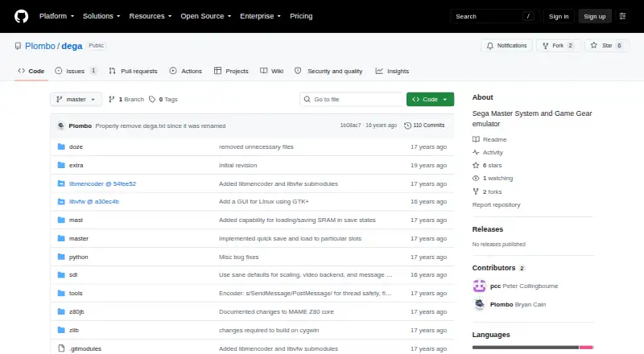Open the Insights tab
The width and height of the screenshot is (644, 354).
point(392,71)
